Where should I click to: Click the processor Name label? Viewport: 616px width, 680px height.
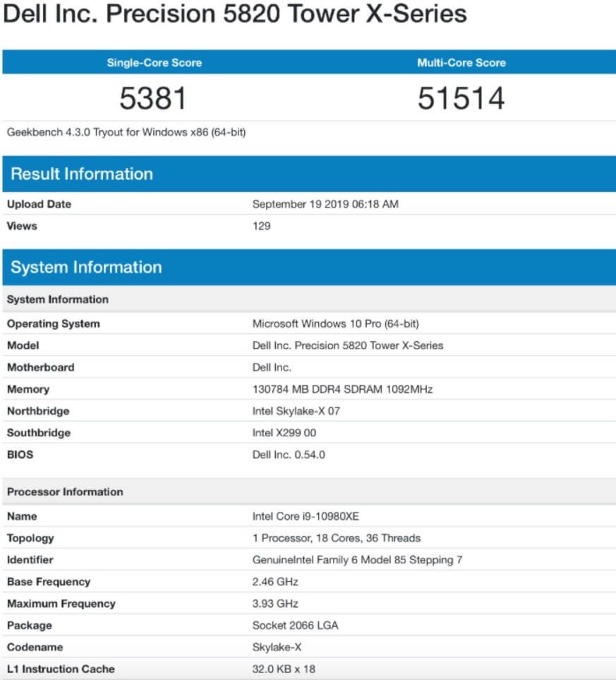pos(22,516)
